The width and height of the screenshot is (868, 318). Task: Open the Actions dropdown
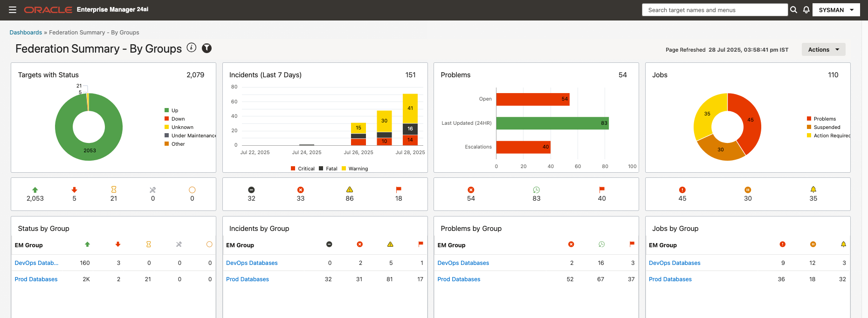point(823,49)
